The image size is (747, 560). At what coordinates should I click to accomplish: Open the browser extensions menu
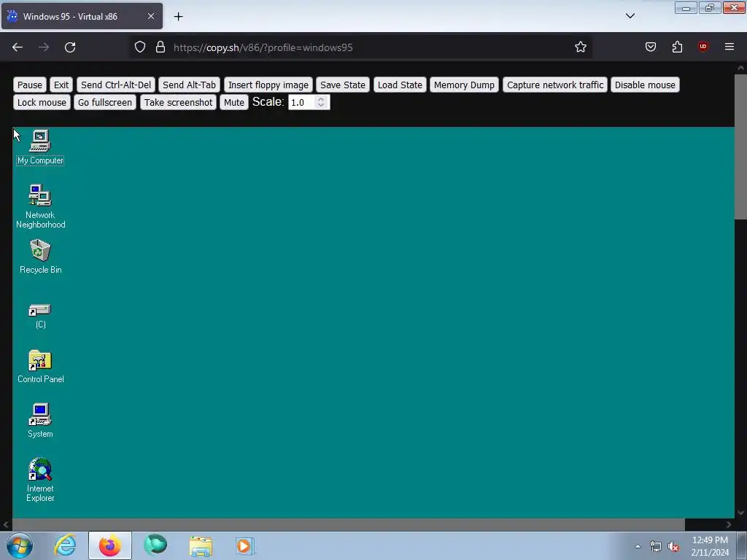pyautogui.click(x=677, y=47)
